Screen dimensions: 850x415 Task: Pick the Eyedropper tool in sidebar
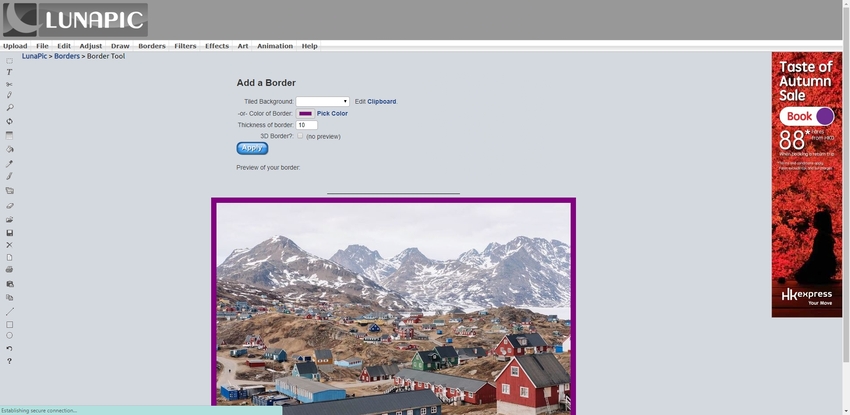9,163
